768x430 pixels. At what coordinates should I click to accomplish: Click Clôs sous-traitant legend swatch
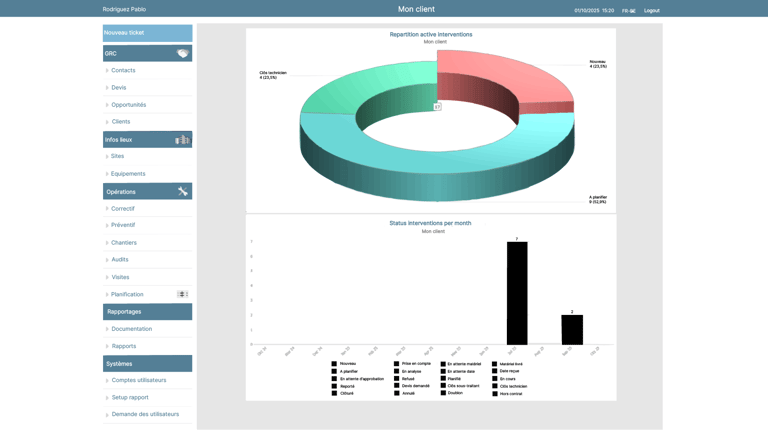click(x=443, y=386)
